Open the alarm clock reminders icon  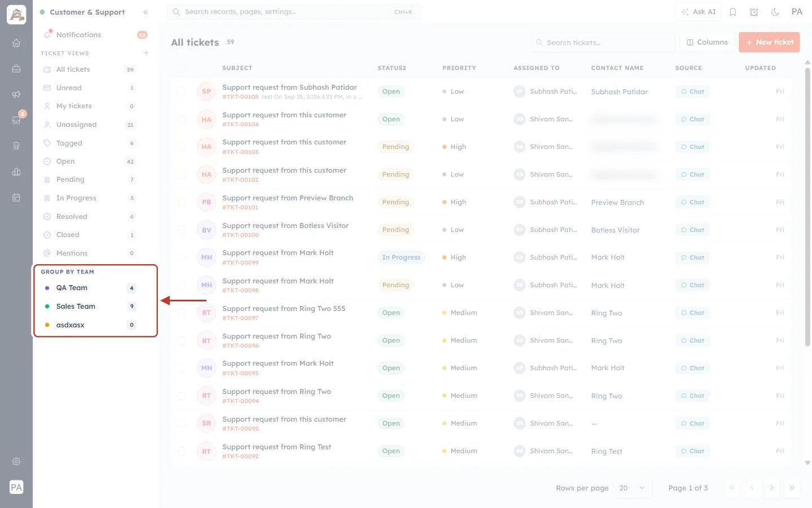[754, 12]
